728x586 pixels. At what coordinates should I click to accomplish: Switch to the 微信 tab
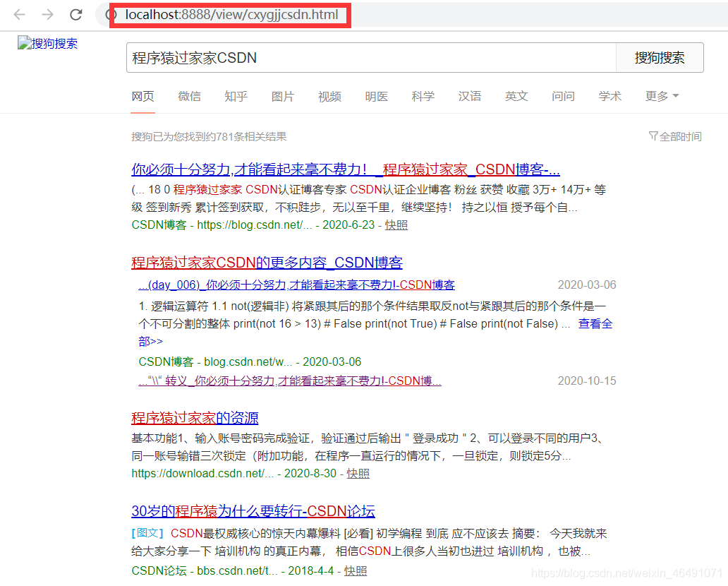(190, 96)
